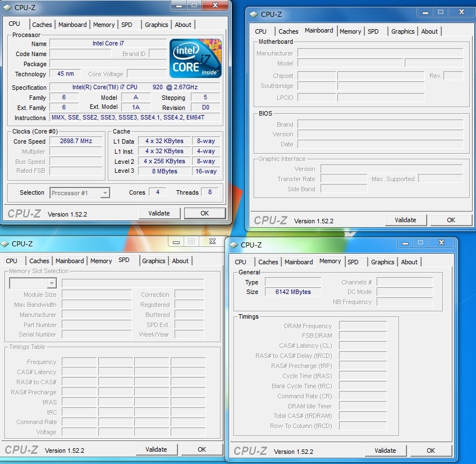The height and width of the screenshot is (464, 476).
Task: Open About tab in the memory Timings window
Action: pyautogui.click(x=409, y=262)
